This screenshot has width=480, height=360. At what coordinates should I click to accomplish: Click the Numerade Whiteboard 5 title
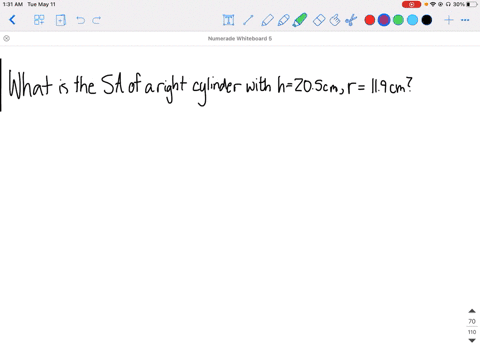[240, 38]
